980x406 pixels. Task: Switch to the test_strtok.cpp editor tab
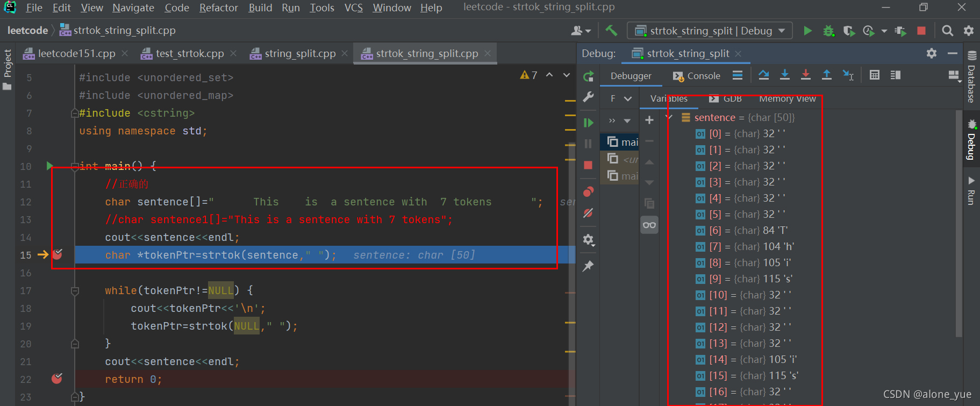[x=189, y=53]
